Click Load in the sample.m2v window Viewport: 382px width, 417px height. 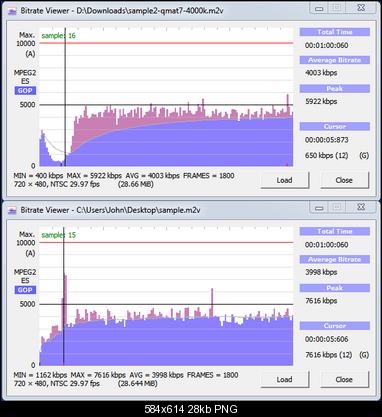coord(285,379)
